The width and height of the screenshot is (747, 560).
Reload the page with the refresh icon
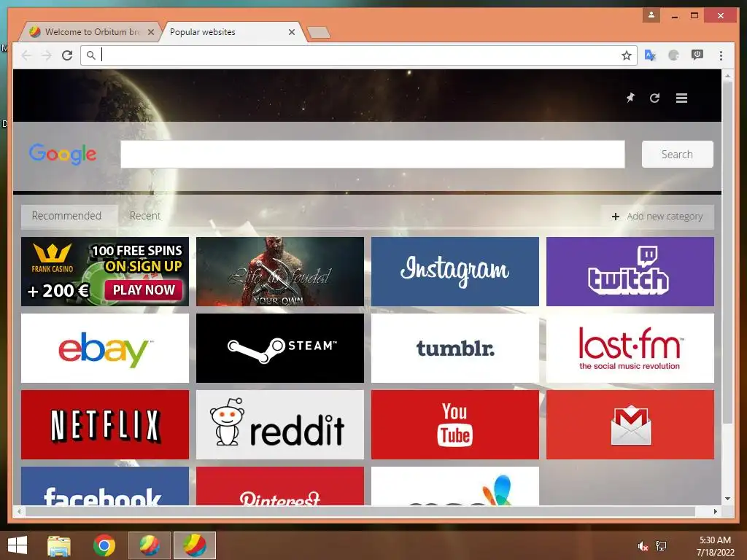[67, 55]
